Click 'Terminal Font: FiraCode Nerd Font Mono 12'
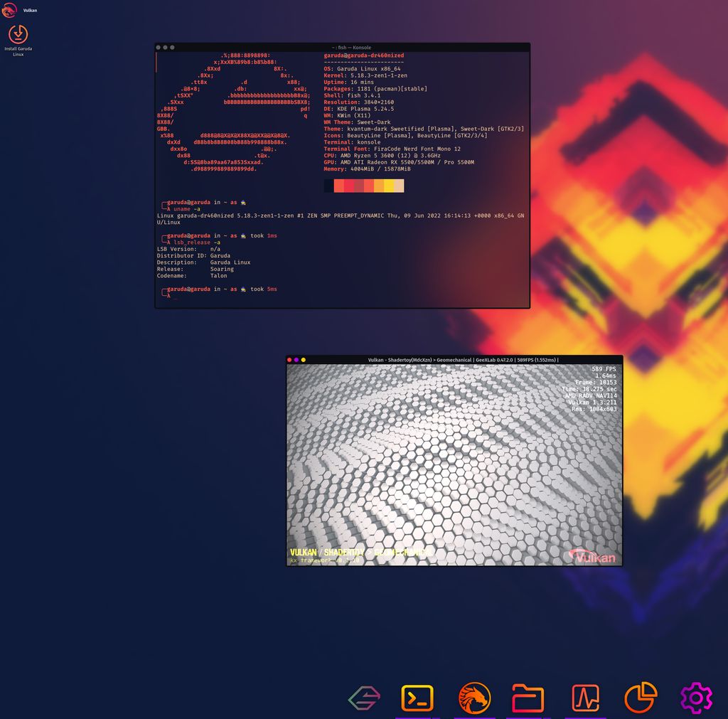Viewport: 728px width, 719px height. click(392, 149)
